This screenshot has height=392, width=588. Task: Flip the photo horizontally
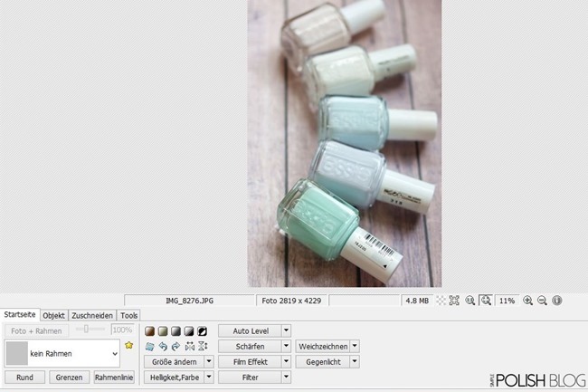pos(190,346)
